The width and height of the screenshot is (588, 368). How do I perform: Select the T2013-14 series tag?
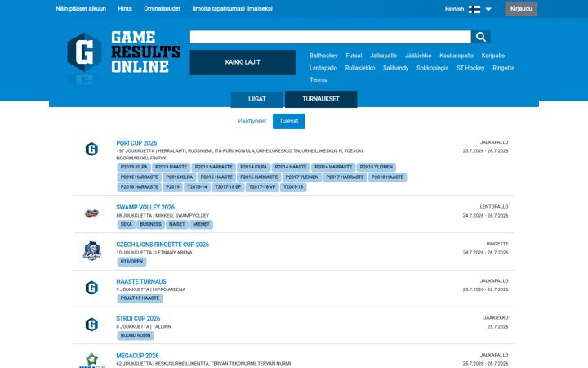pyautogui.click(x=198, y=187)
